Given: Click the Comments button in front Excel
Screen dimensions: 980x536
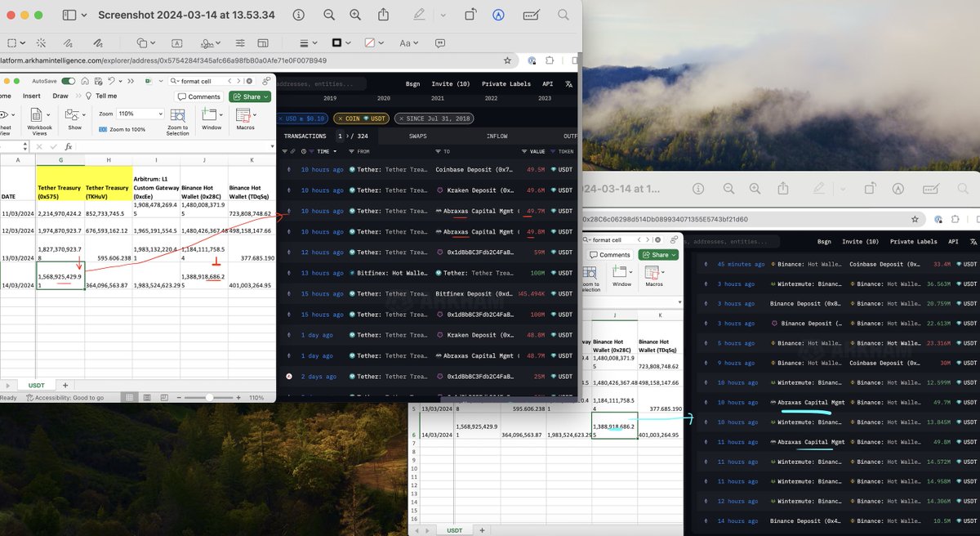Looking at the screenshot, I should (x=199, y=96).
